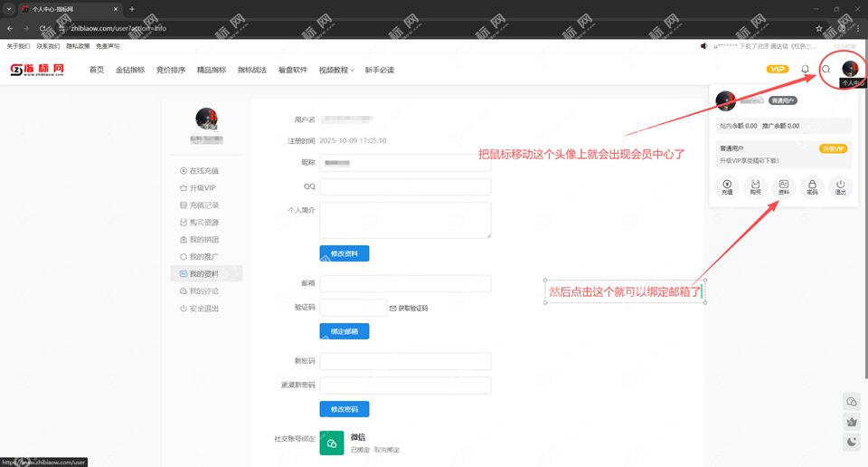Click the 密码 lock icon
The height and width of the screenshot is (467, 868).
(x=812, y=187)
